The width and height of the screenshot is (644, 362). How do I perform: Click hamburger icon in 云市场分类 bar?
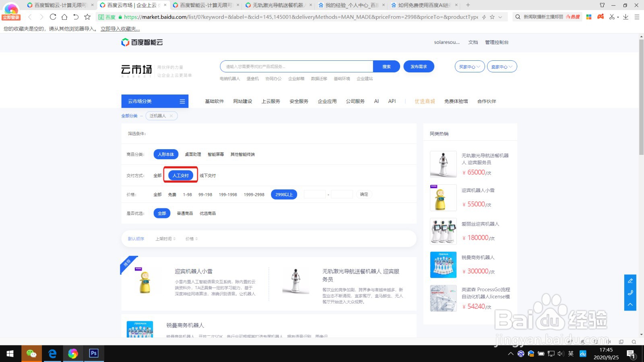coord(182,101)
